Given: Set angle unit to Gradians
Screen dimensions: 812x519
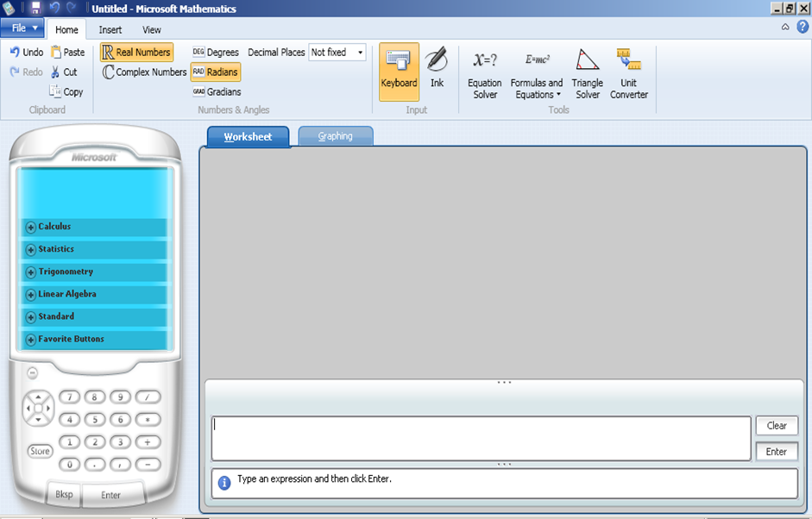Looking at the screenshot, I should click(x=217, y=91).
